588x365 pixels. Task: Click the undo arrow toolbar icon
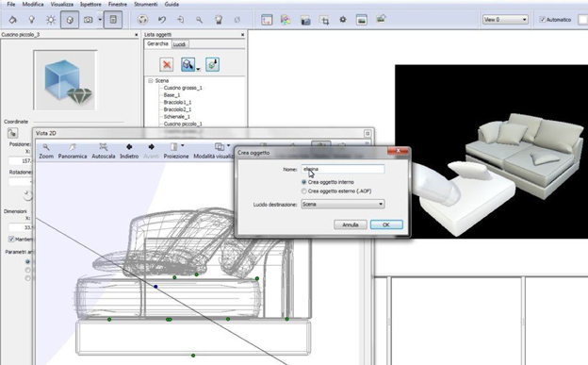point(162,20)
